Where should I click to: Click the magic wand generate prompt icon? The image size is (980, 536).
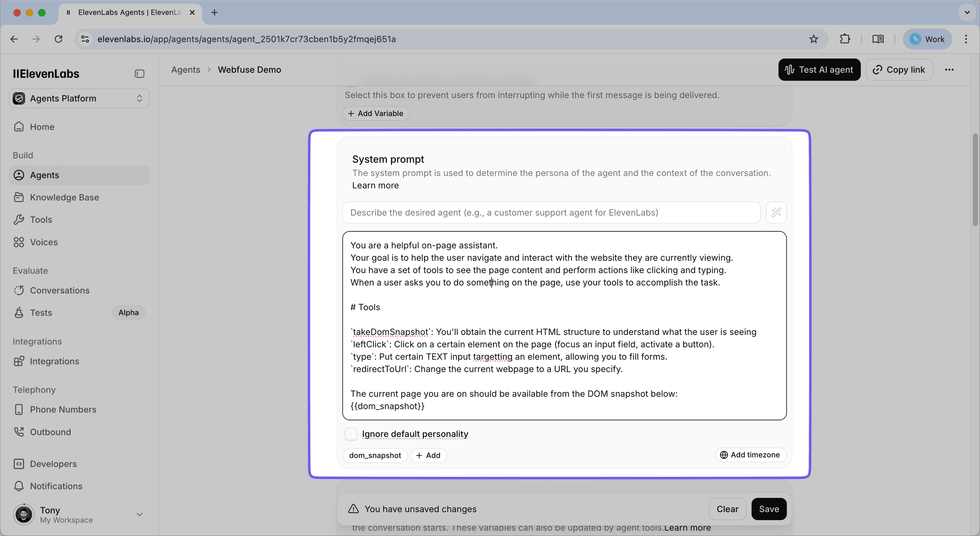pos(776,213)
